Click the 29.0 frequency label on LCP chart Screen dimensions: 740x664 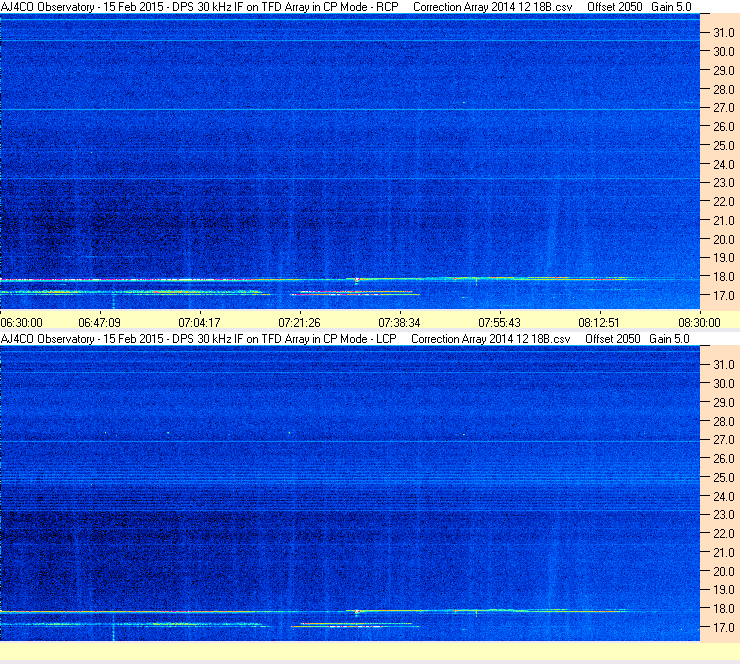(x=724, y=403)
